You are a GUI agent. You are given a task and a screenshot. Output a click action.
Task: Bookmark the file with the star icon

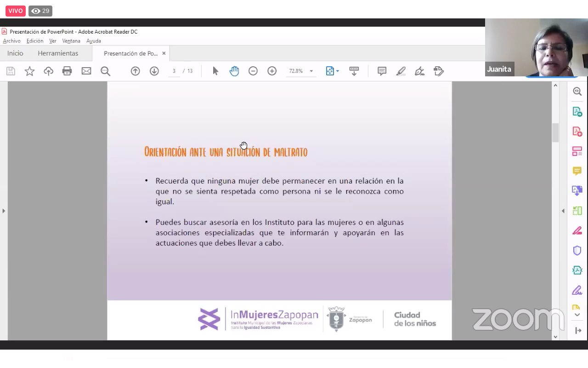click(29, 71)
